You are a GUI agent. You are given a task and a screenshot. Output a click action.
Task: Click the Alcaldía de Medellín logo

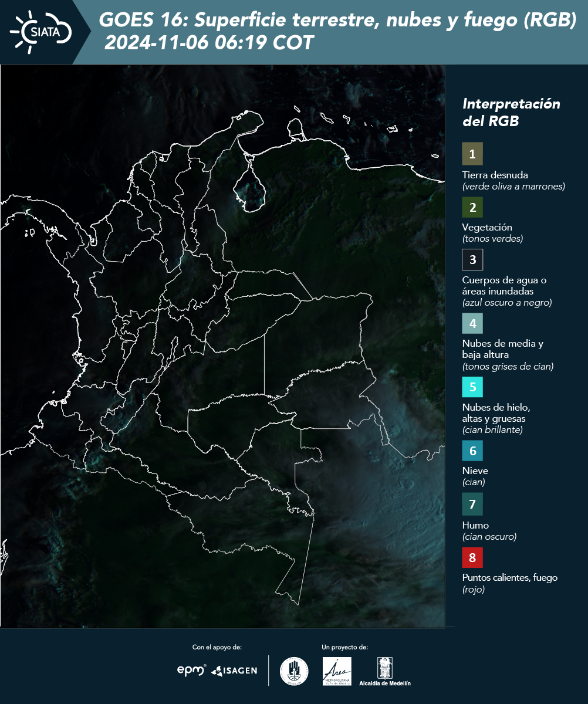click(385, 671)
